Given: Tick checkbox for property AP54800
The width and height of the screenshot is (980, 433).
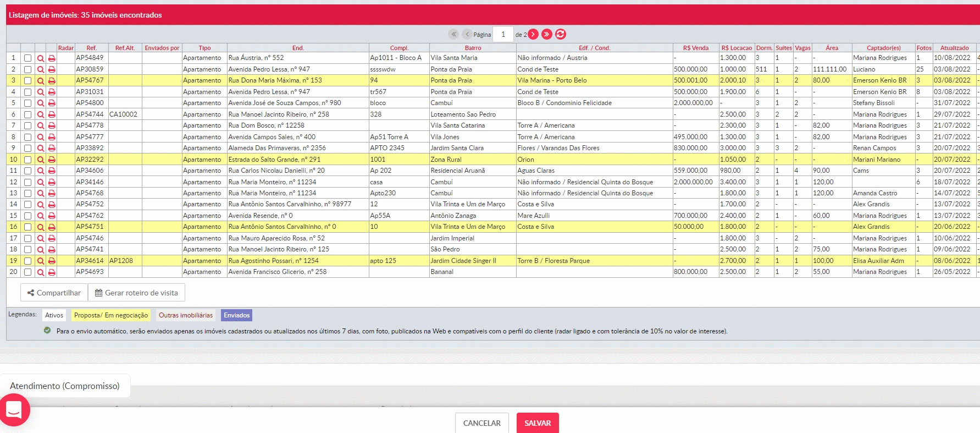Looking at the screenshot, I should pos(27,103).
